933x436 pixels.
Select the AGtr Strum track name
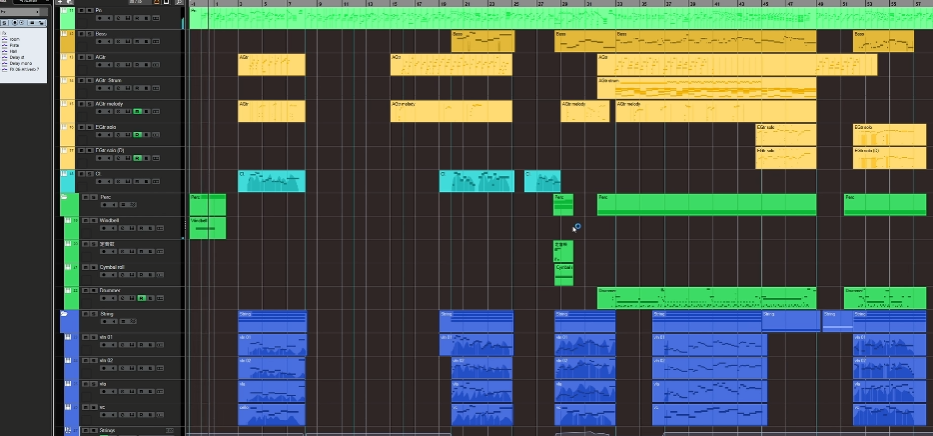108,80
